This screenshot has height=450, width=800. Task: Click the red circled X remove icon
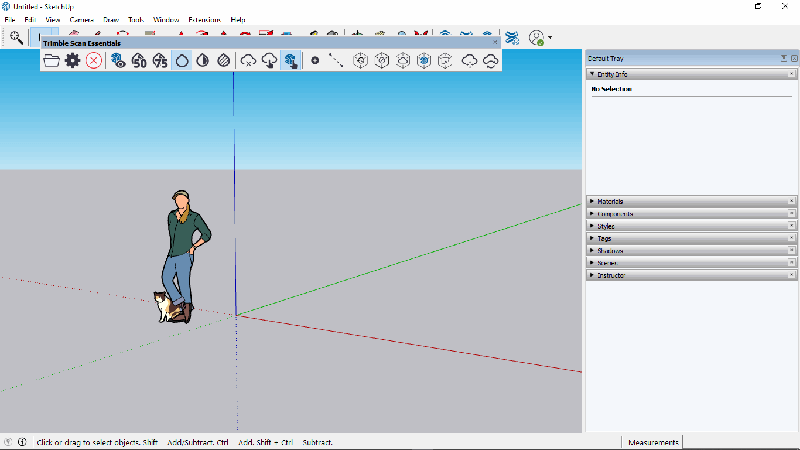click(x=93, y=61)
